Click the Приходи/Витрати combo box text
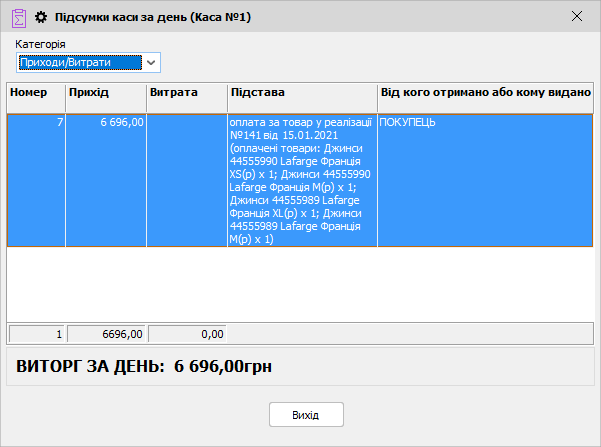This screenshot has width=601, height=447. [x=80, y=63]
